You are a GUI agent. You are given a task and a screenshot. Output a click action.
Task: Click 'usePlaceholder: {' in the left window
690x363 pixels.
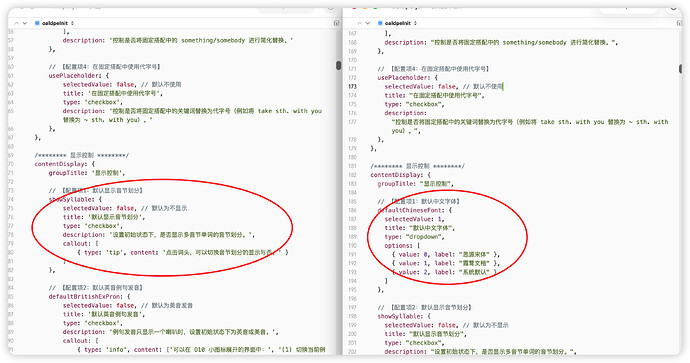[x=79, y=76]
